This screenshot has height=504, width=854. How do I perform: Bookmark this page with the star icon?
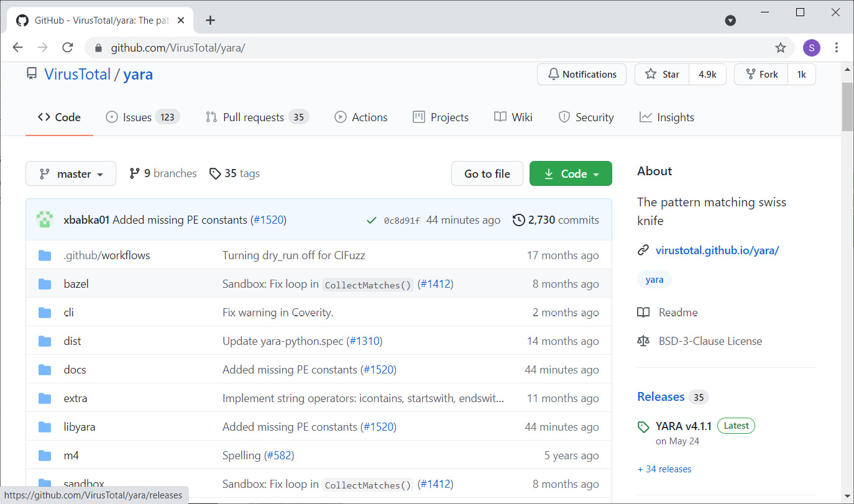tap(781, 47)
